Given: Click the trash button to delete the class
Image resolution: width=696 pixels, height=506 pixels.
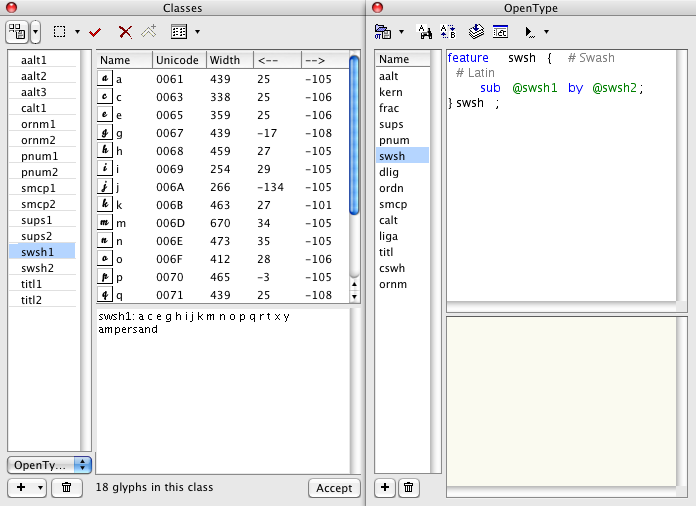Looking at the screenshot, I should click(x=67, y=487).
